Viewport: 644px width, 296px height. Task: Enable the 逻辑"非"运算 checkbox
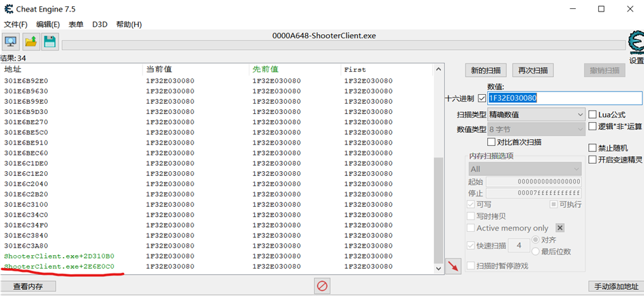click(x=592, y=126)
